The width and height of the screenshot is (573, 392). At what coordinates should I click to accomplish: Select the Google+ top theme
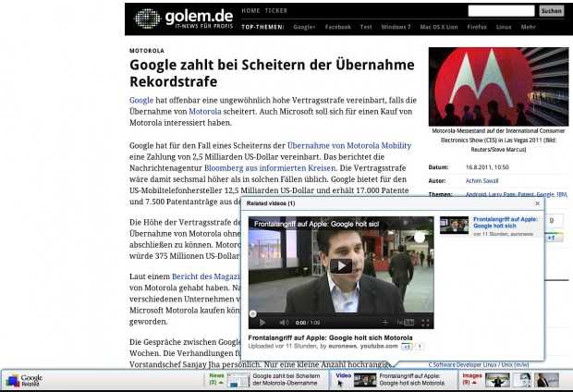coord(304,27)
